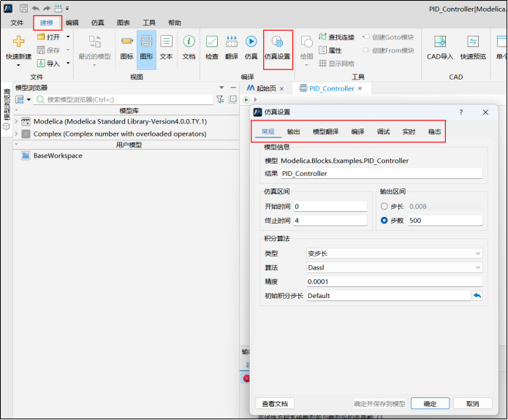Viewport: 508px width, 420px height.
Task: Click the 结果 PID_Controller field
Action: pos(382,173)
